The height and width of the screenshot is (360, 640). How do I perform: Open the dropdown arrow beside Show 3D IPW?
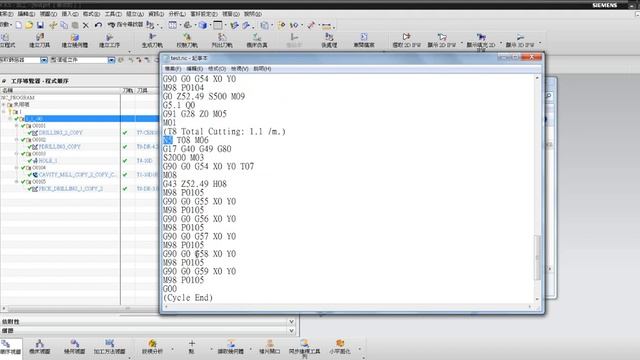click(x=540, y=42)
